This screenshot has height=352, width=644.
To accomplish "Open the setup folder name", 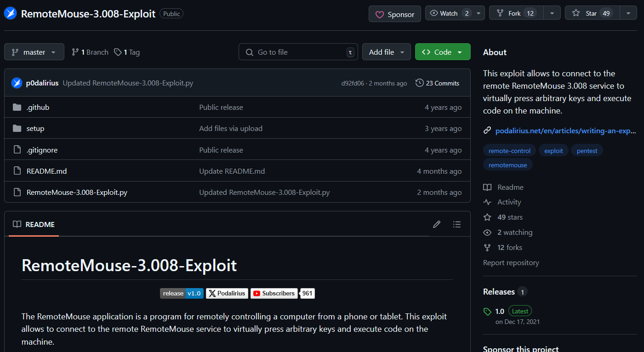I will coord(35,128).
